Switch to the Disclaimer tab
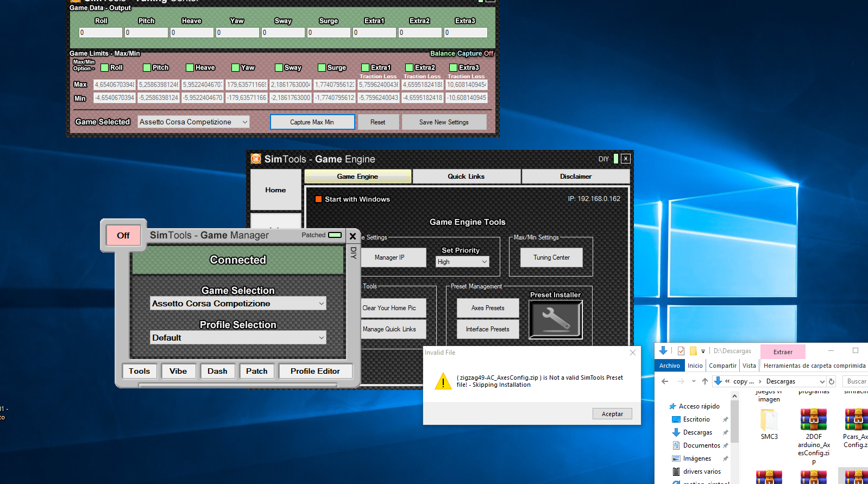868x484 pixels. tap(576, 177)
